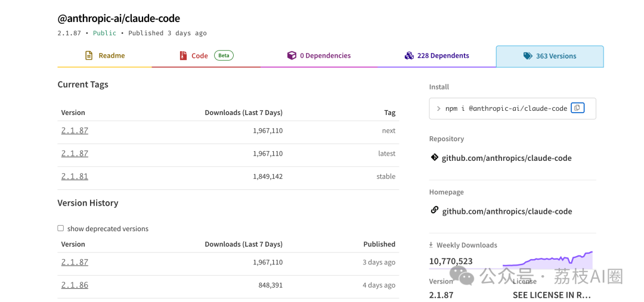Open the Readme tab
The image size is (644, 302).
point(105,56)
